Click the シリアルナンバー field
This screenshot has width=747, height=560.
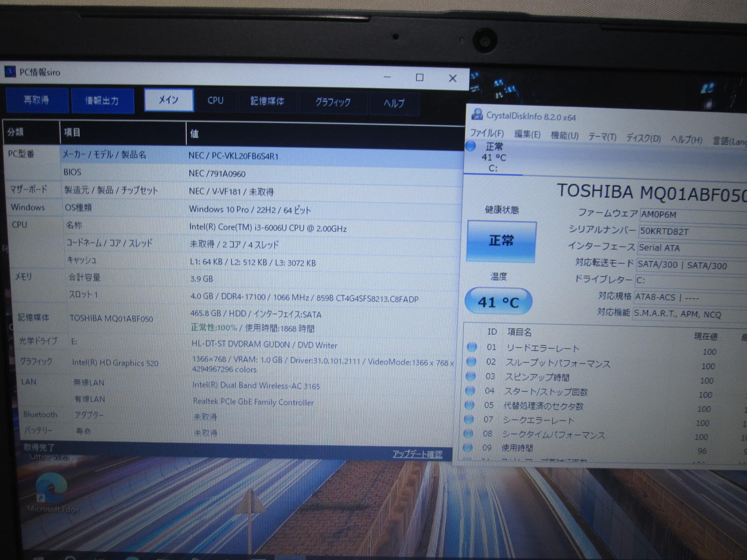point(692,232)
